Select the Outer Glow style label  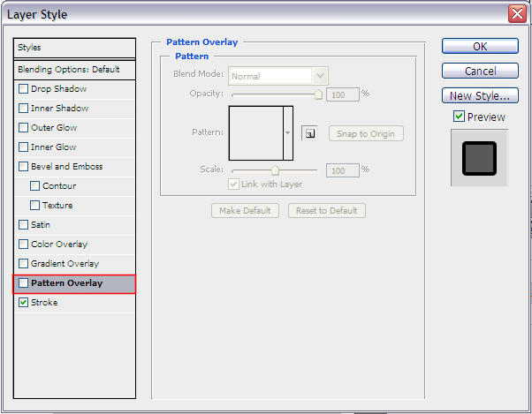[x=54, y=128]
